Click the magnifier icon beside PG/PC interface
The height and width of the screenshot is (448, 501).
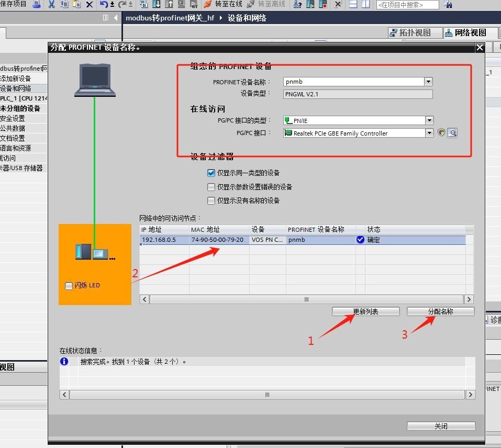pos(452,133)
